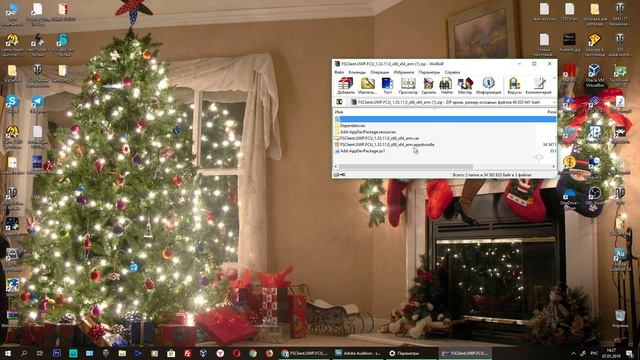Screen dimensions: 640x360
Task: Open the Файл menu in WinRAR
Action: tap(339, 72)
